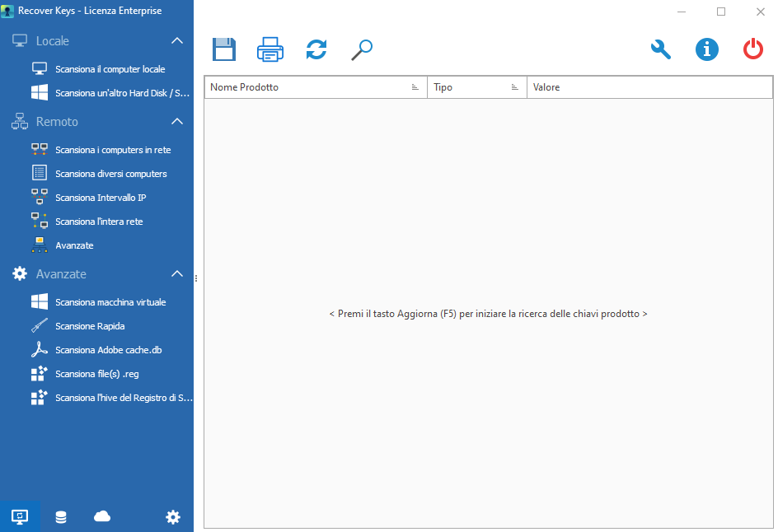Select the scan monitor tab at bottom

pos(20,516)
